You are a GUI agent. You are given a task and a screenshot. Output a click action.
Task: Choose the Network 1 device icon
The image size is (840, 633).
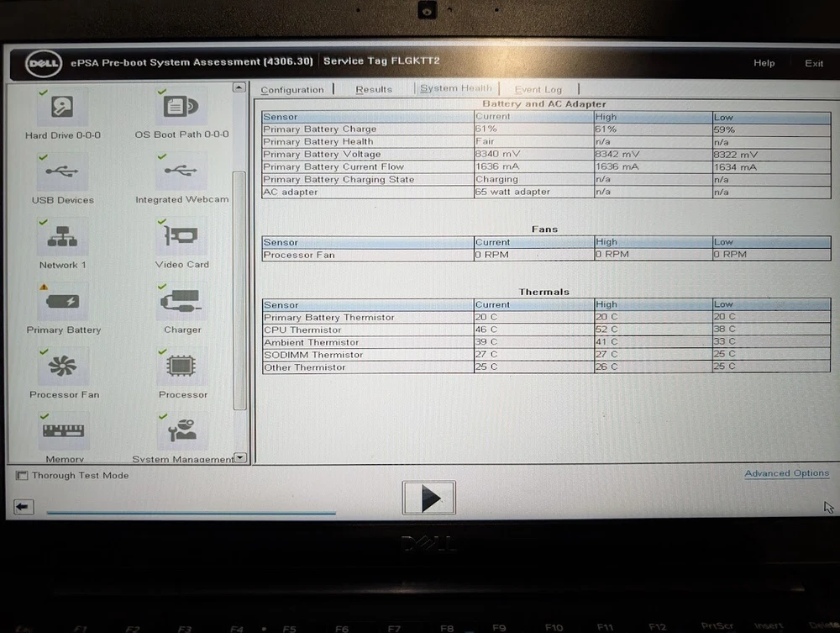63,237
